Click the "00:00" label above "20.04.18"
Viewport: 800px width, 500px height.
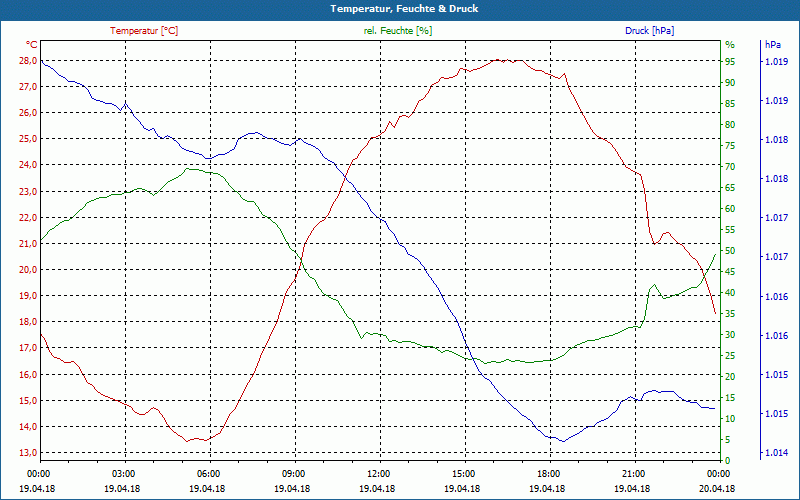click(x=718, y=473)
